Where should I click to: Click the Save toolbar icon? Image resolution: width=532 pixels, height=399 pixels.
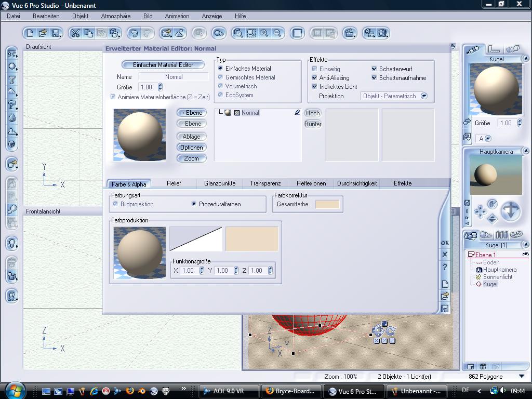(55, 33)
